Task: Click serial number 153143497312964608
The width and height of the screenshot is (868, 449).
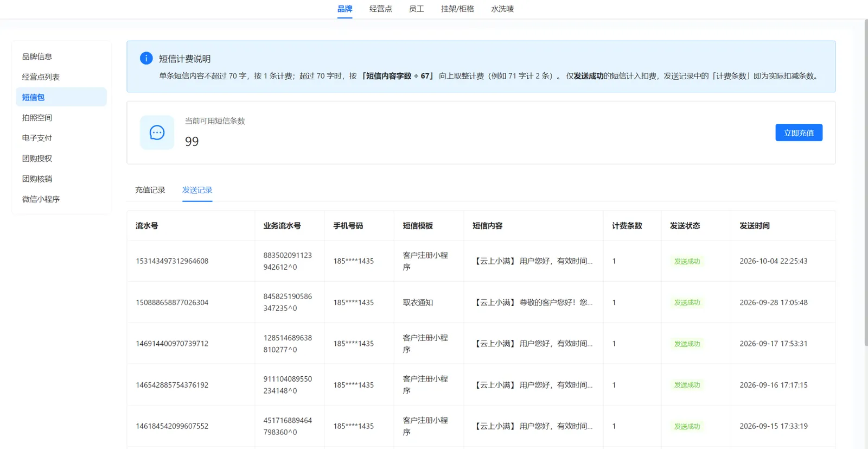Action: coord(172,261)
